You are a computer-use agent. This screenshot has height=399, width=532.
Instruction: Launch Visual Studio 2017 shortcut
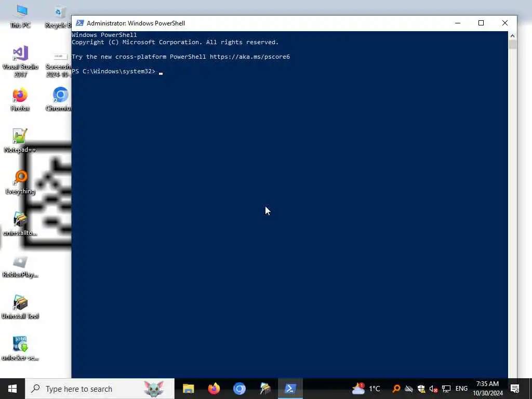click(20, 61)
